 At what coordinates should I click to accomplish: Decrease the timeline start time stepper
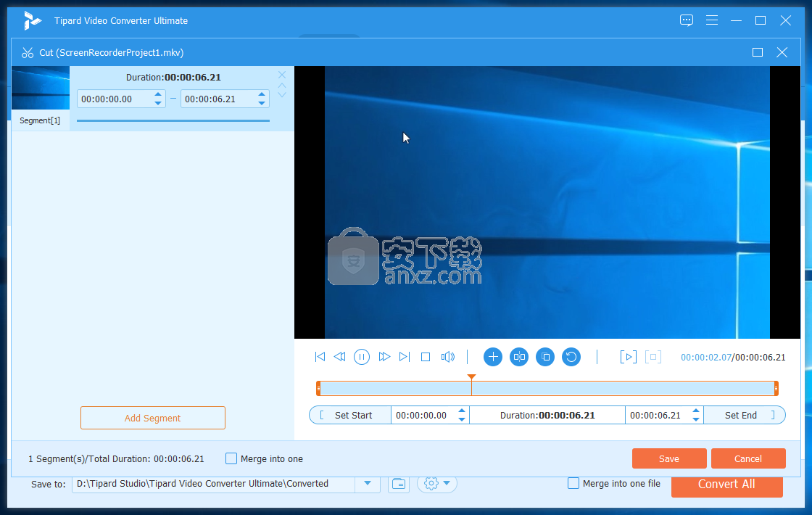click(x=461, y=419)
